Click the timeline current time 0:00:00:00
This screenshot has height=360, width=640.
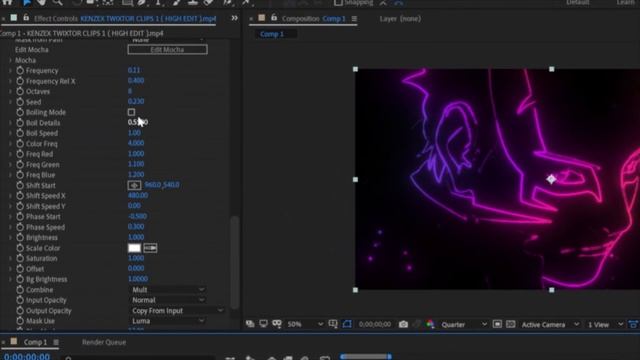click(x=27, y=356)
